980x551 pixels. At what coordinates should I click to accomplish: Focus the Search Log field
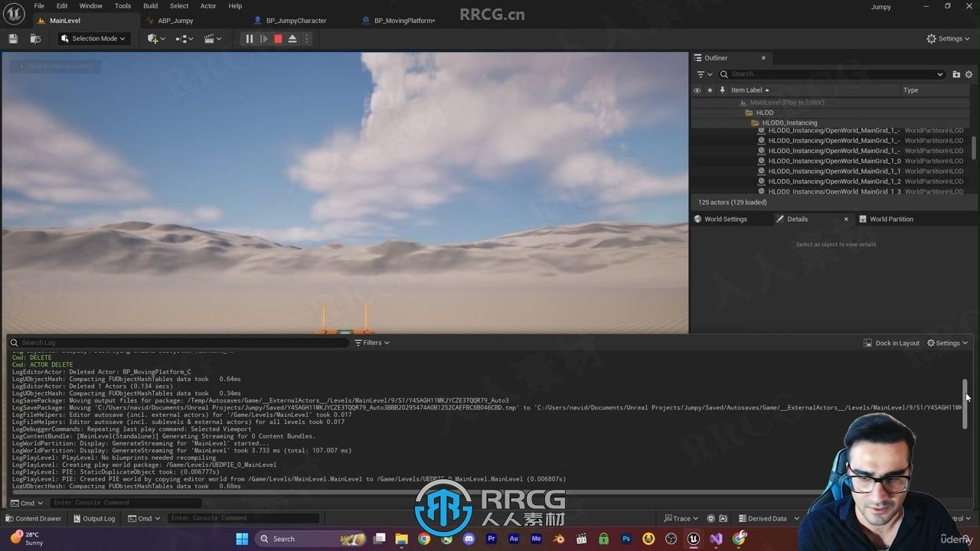179,343
